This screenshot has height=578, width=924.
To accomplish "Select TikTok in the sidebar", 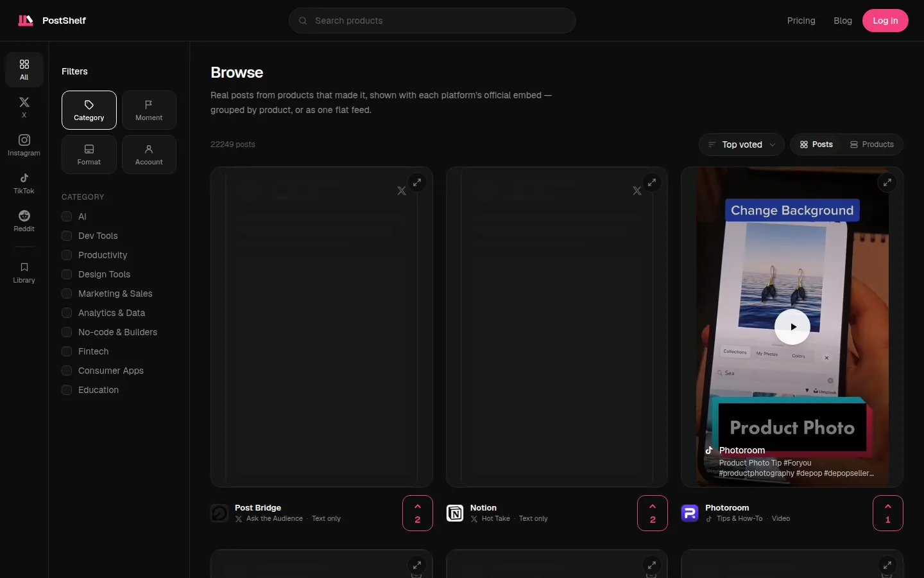I will [x=24, y=183].
